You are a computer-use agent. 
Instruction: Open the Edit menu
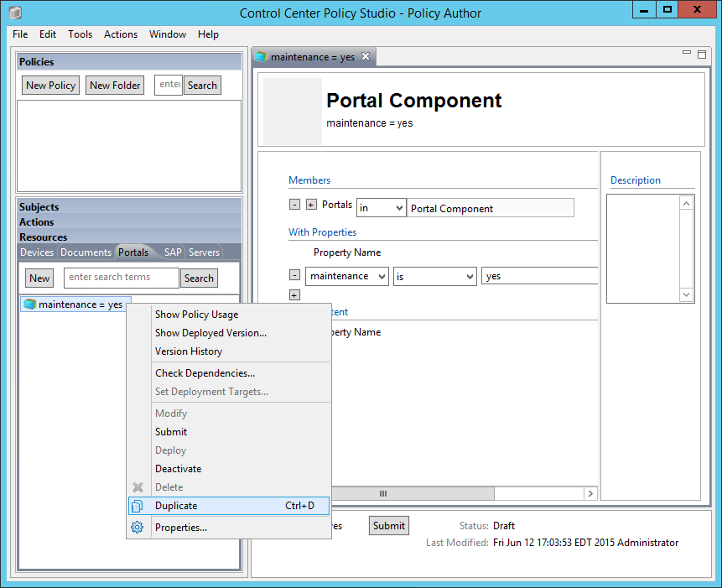(48, 34)
